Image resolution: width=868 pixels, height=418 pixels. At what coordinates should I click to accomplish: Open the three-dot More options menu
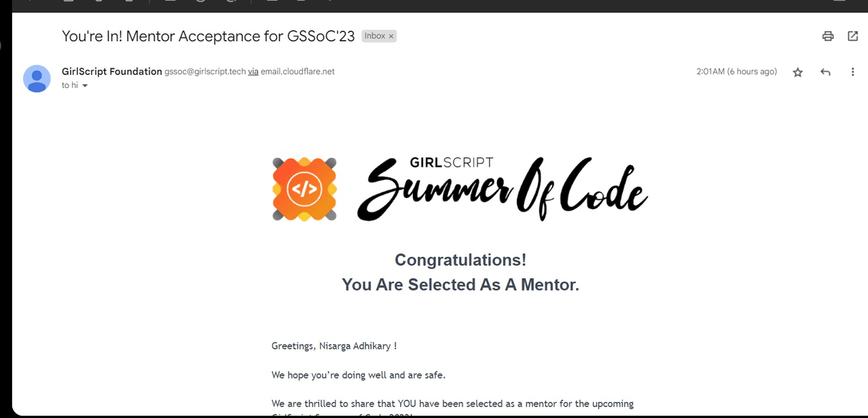(852, 72)
